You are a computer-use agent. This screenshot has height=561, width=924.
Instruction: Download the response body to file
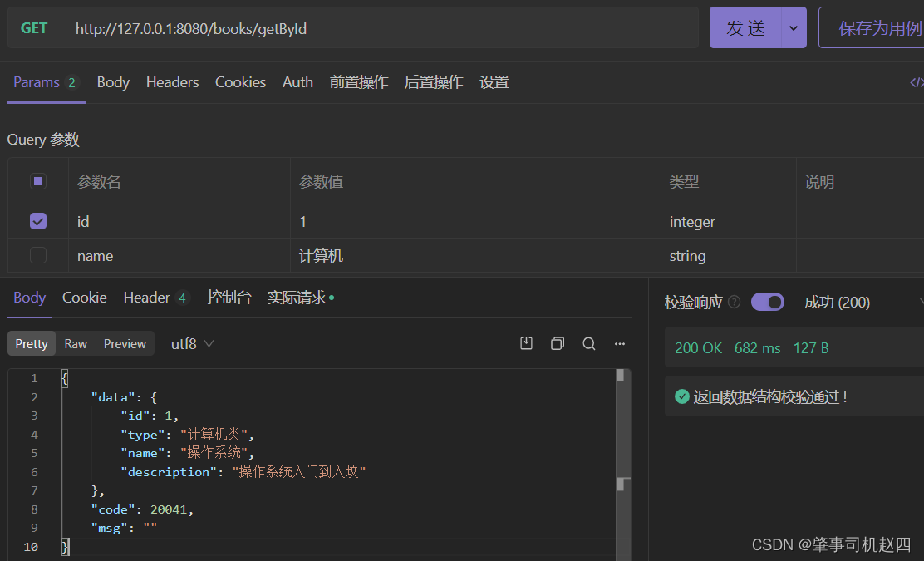(526, 343)
